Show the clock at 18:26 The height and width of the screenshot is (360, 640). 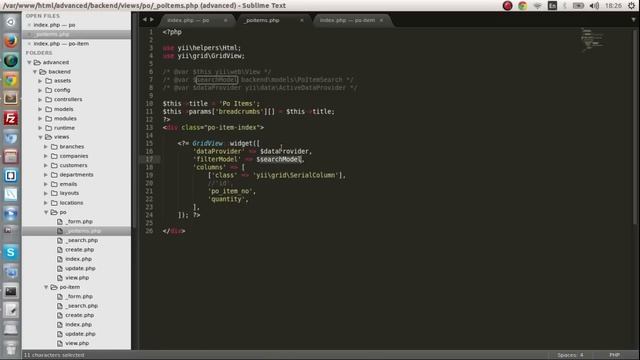coord(613,6)
